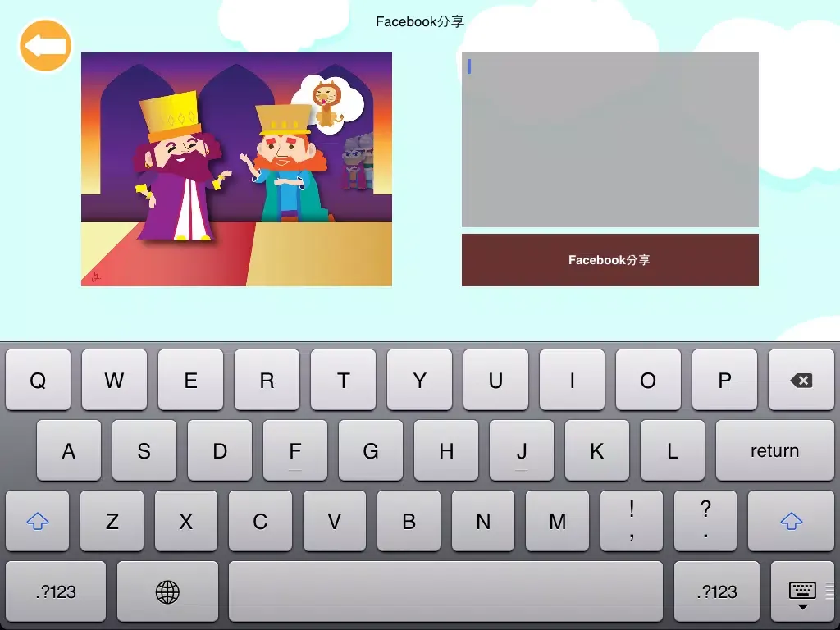The image size is (840, 630).
Task: Select the two kings story illustration
Action: [x=236, y=169]
